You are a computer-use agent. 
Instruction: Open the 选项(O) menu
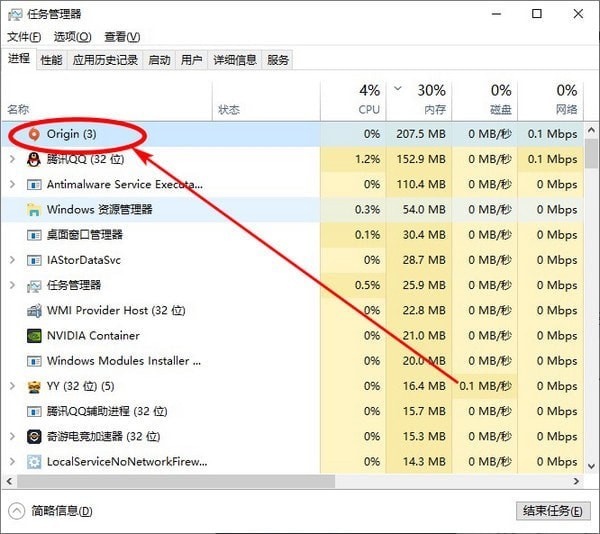(72, 37)
